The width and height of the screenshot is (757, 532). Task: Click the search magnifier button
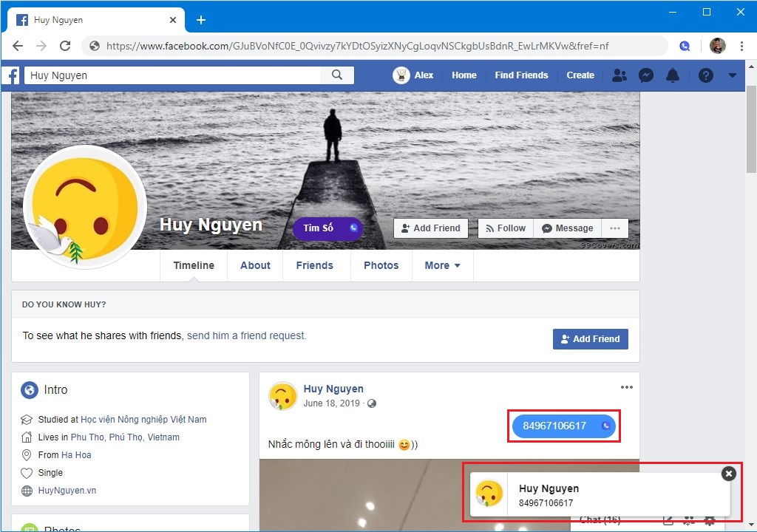(337, 75)
